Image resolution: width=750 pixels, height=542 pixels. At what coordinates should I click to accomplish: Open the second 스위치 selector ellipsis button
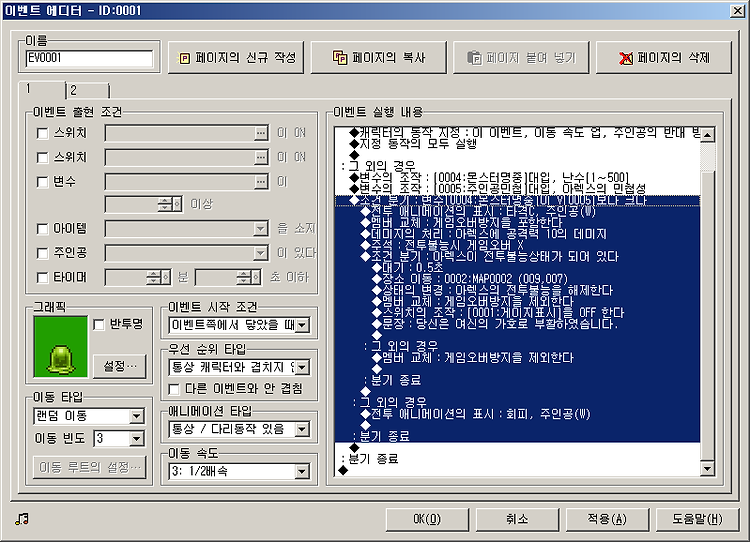tap(261, 157)
